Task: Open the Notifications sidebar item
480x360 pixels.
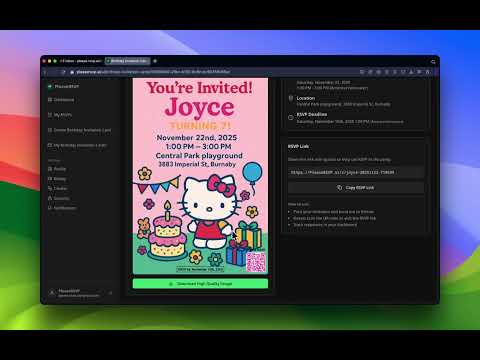Action: click(62, 208)
